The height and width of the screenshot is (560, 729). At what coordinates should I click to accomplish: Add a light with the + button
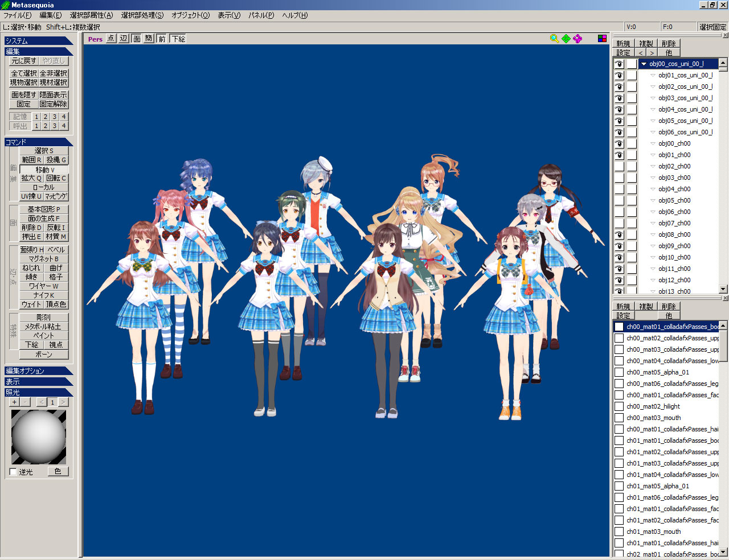(x=14, y=402)
